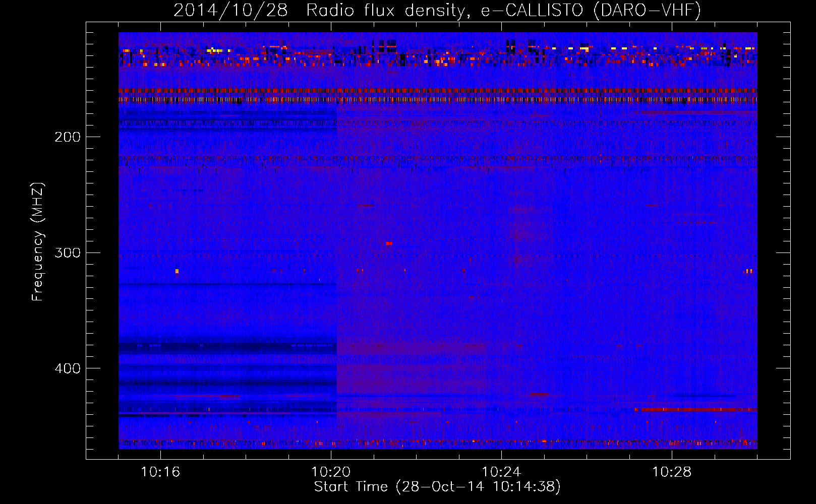Click the 200 frequency axis label

tap(68, 137)
